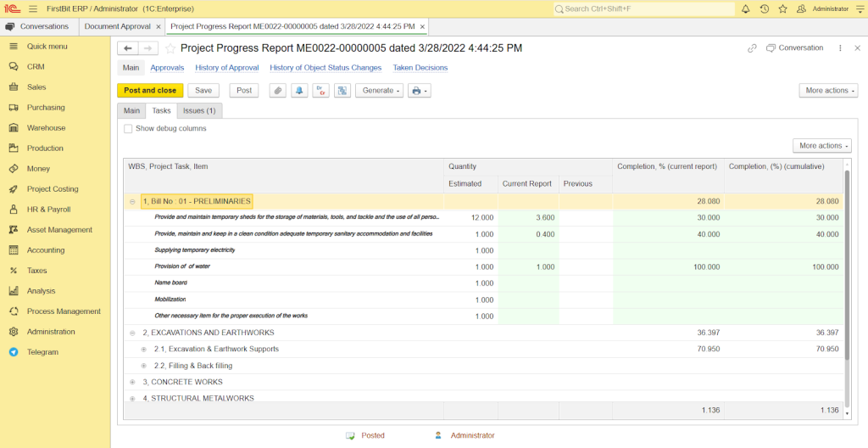Close Document Approval tab

[159, 26]
